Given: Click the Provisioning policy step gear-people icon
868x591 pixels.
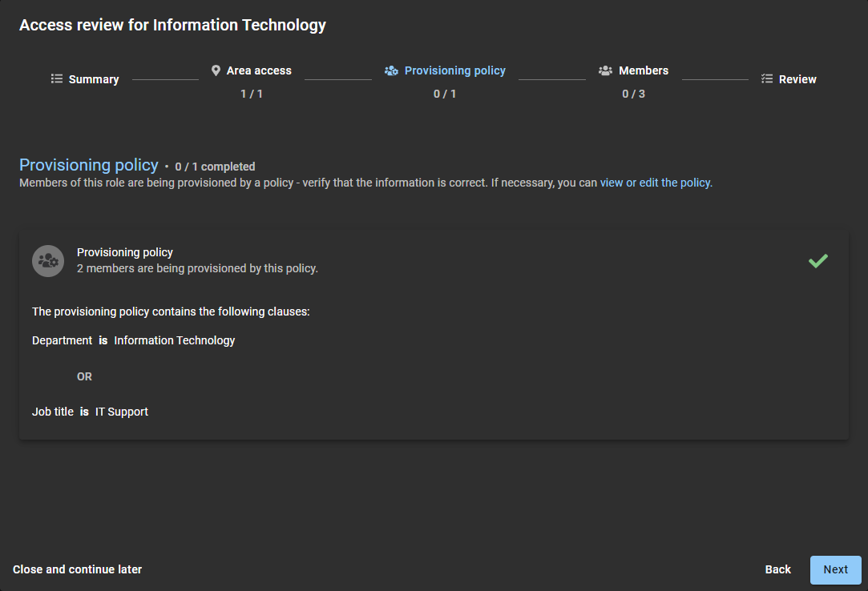Looking at the screenshot, I should pos(391,70).
